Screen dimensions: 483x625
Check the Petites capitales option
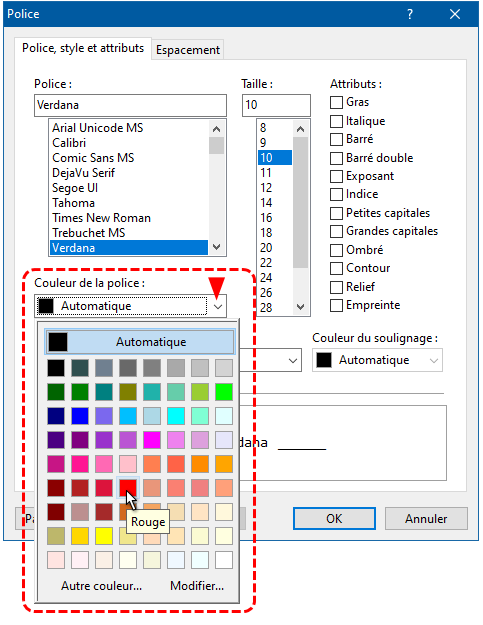tap(336, 213)
